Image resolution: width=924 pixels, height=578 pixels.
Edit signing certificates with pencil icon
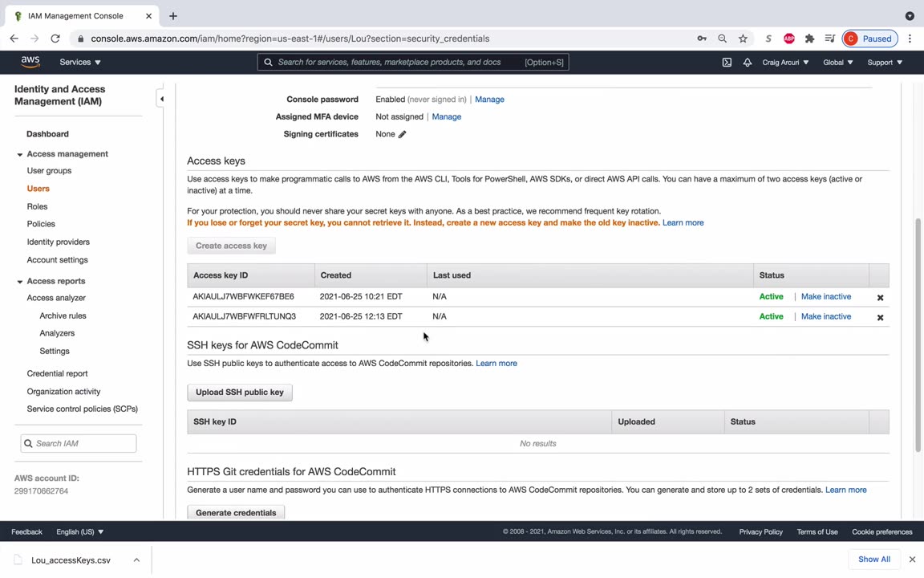click(x=403, y=134)
